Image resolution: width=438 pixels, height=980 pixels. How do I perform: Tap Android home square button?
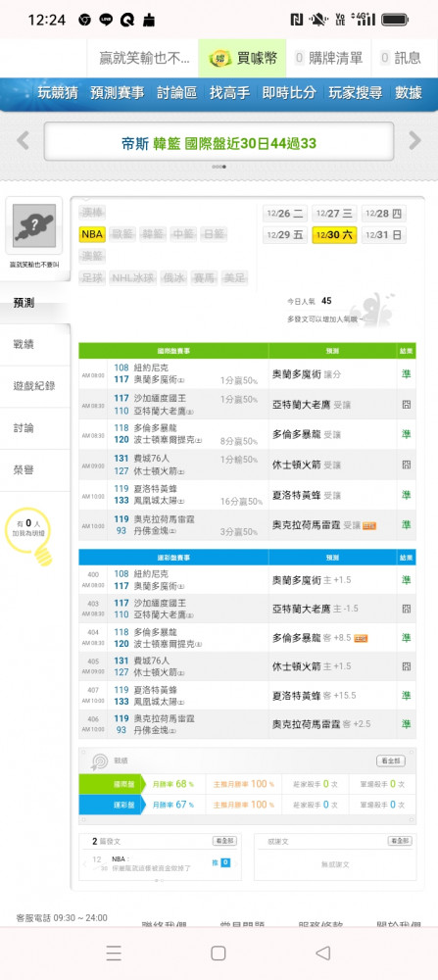point(219,953)
